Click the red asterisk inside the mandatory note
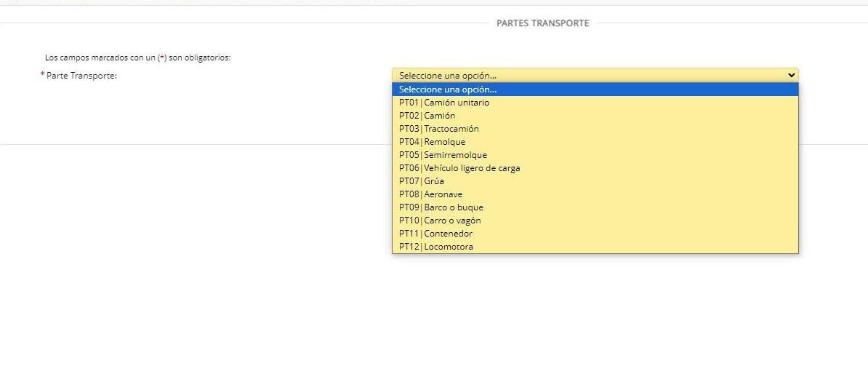Screen dimensions: 868x385 pos(162,57)
